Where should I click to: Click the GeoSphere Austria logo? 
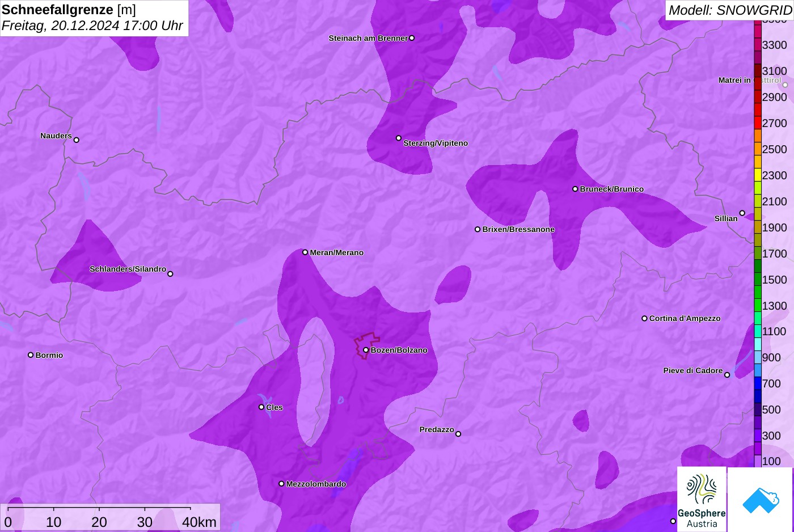[702, 499]
